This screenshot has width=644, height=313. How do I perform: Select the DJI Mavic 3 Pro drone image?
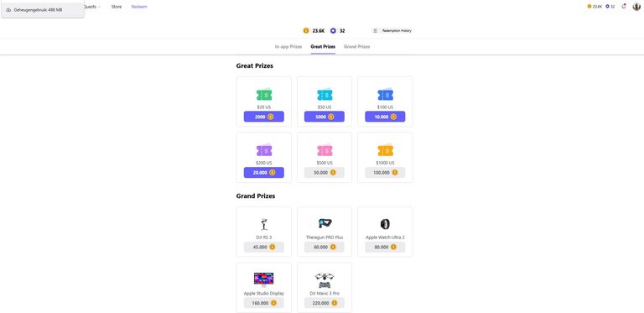click(x=325, y=280)
